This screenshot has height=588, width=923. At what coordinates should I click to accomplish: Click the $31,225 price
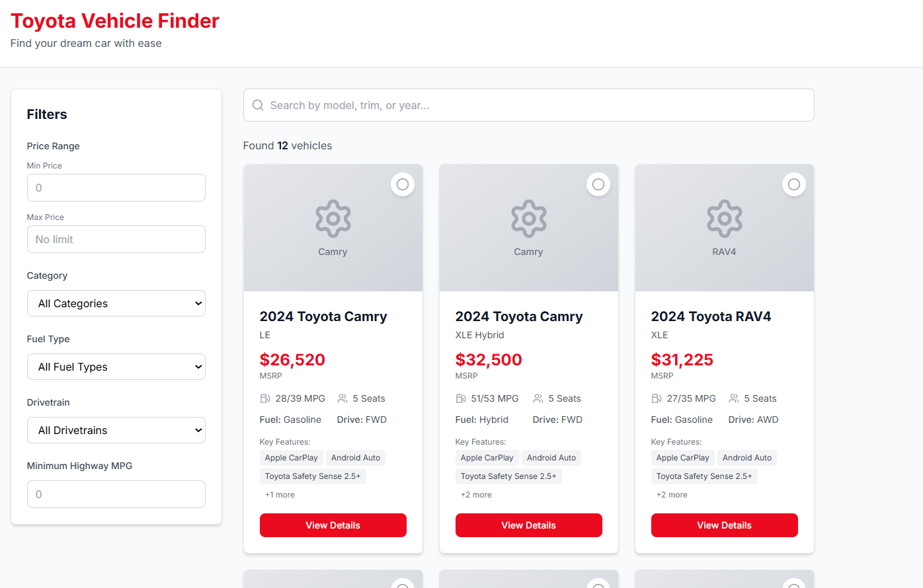[x=682, y=360]
